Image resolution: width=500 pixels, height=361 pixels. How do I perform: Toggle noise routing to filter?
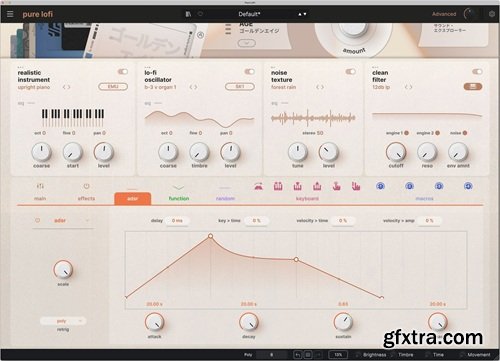pos(465,133)
